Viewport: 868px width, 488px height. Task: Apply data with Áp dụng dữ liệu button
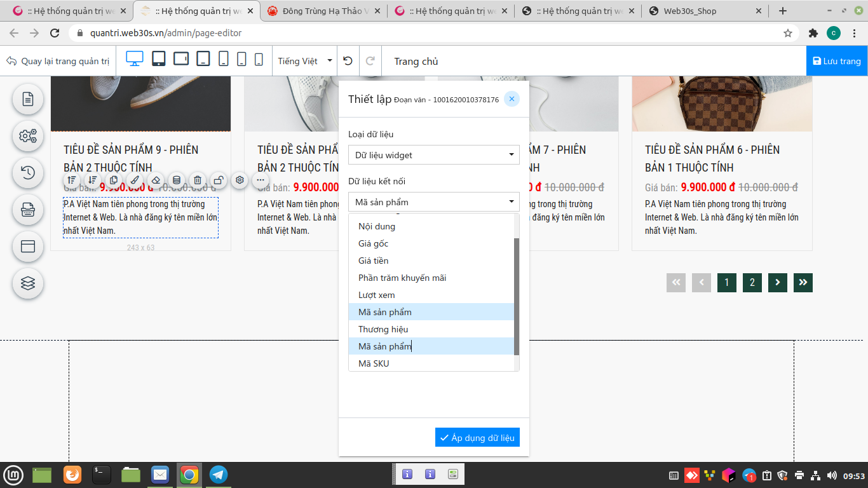click(x=477, y=437)
